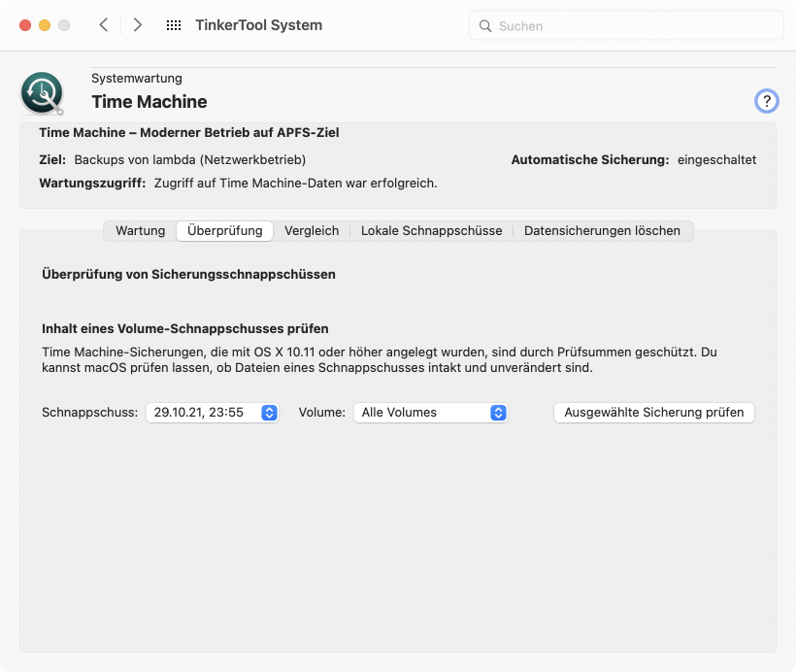The width and height of the screenshot is (796, 672).
Task: Click the 'Backups von lambda (Netzwerkbetrieb)' text
Action: coord(190,160)
